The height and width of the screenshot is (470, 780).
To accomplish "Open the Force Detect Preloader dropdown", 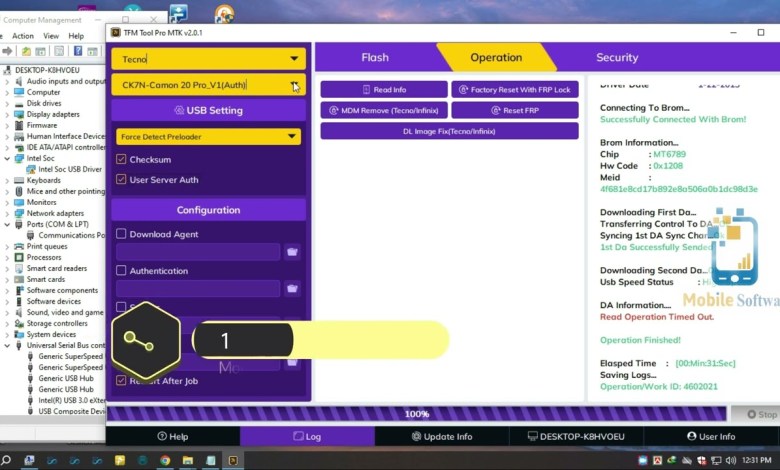I will (208, 136).
